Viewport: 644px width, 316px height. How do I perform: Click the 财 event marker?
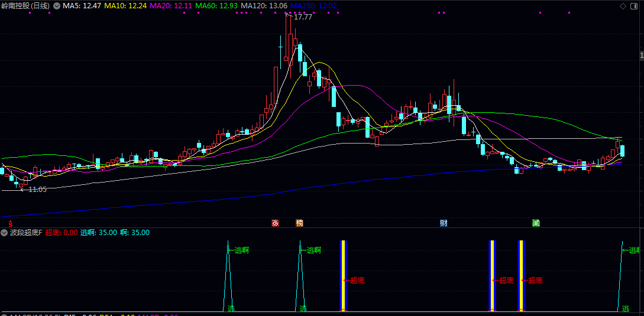coord(444,223)
